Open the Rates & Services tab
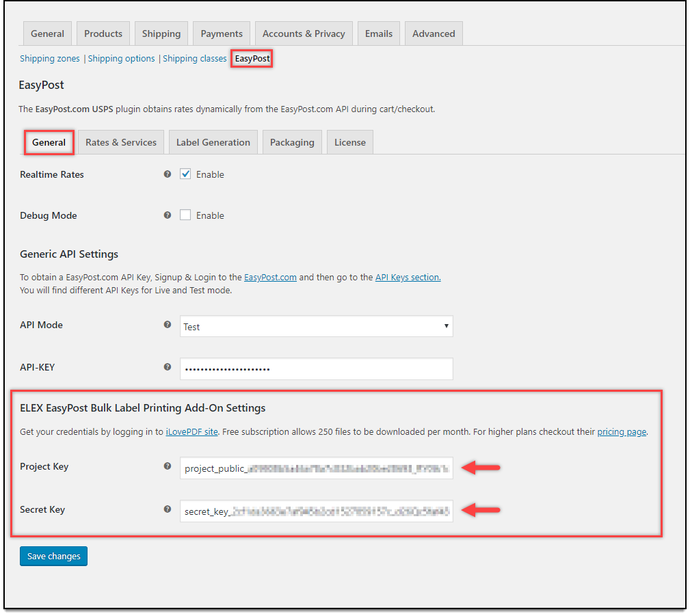The image size is (690, 616). pyautogui.click(x=121, y=143)
